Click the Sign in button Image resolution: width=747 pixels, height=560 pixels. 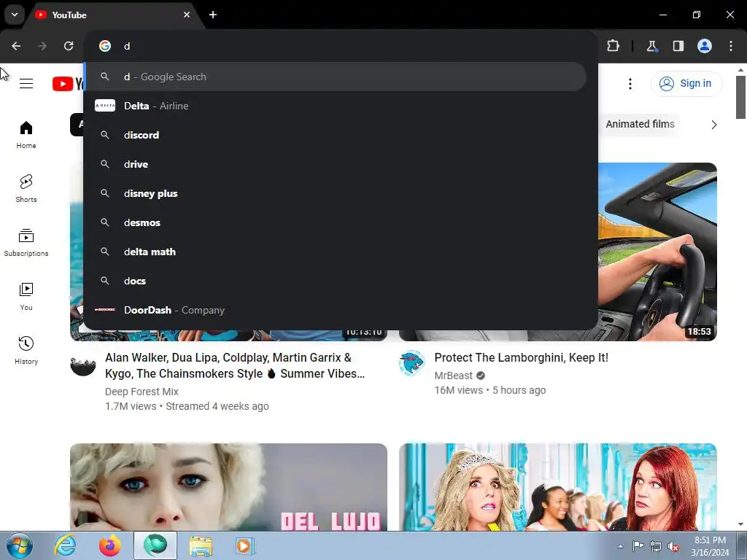[x=686, y=83]
